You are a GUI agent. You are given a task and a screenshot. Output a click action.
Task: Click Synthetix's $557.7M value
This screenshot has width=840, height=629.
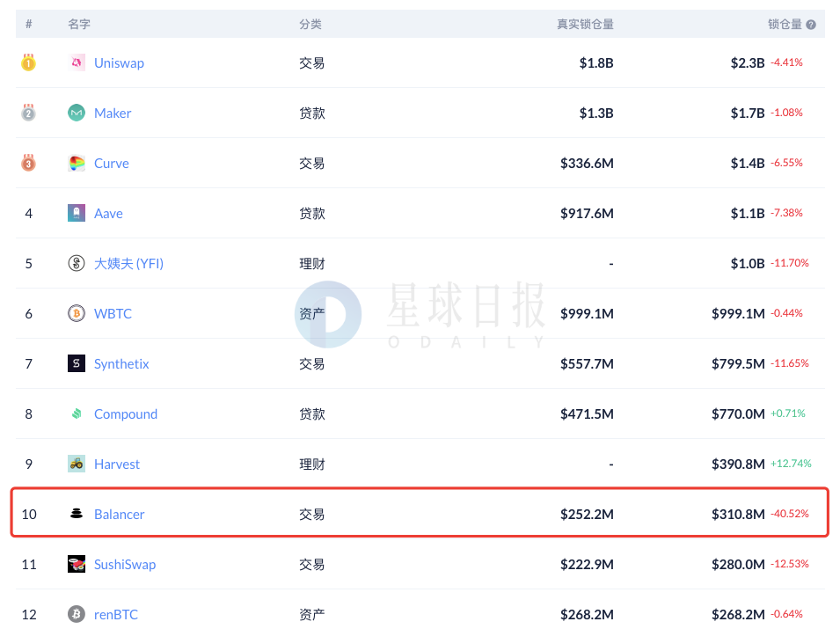coord(587,364)
